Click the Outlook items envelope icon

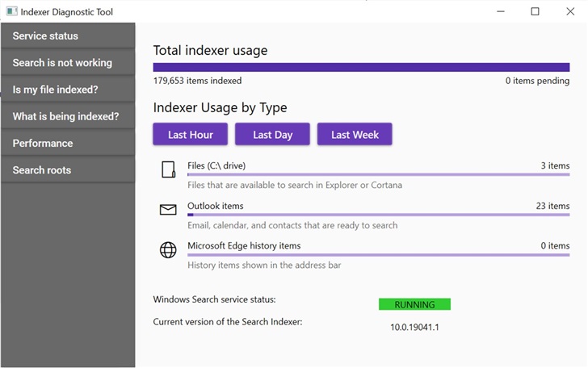pyautogui.click(x=168, y=210)
